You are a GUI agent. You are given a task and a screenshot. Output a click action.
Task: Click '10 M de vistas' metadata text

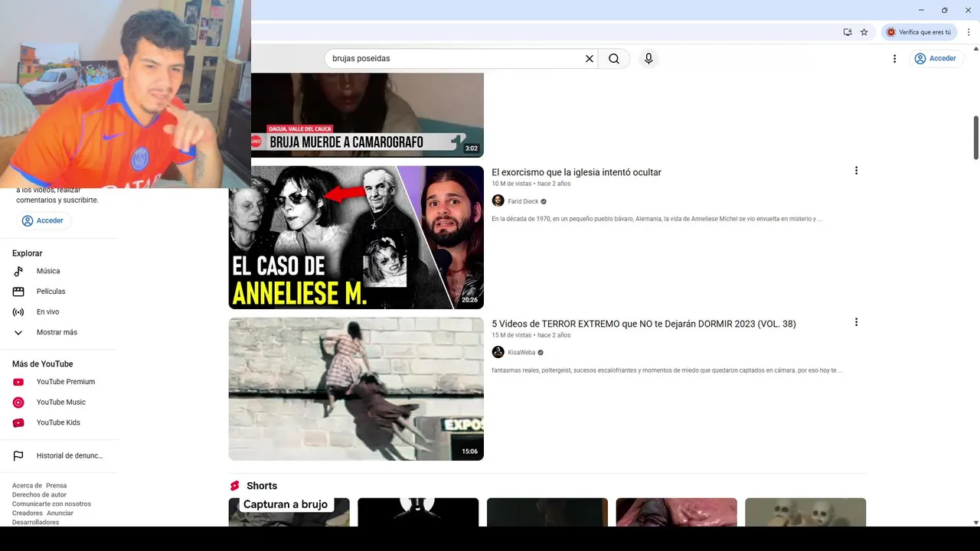point(511,184)
